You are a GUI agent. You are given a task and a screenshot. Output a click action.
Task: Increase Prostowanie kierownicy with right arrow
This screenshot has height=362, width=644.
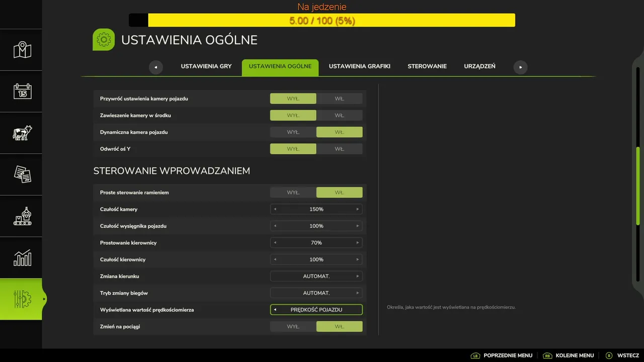358,243
